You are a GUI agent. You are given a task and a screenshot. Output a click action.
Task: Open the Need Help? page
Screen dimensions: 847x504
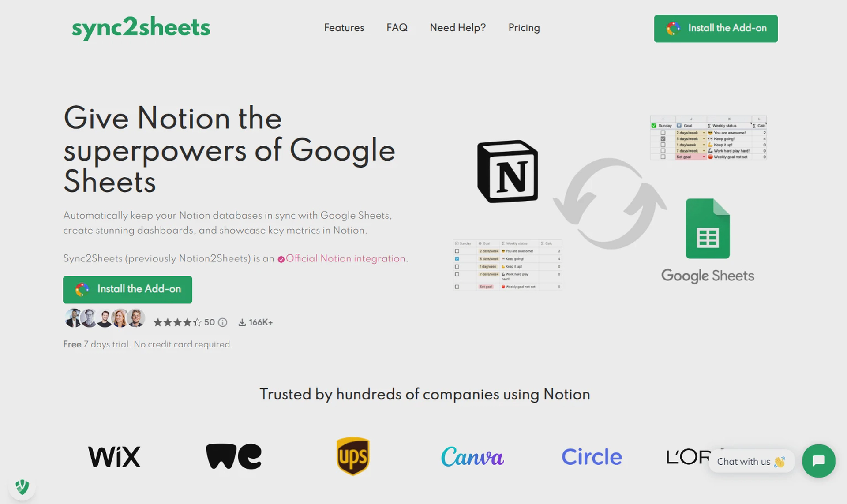click(x=458, y=28)
